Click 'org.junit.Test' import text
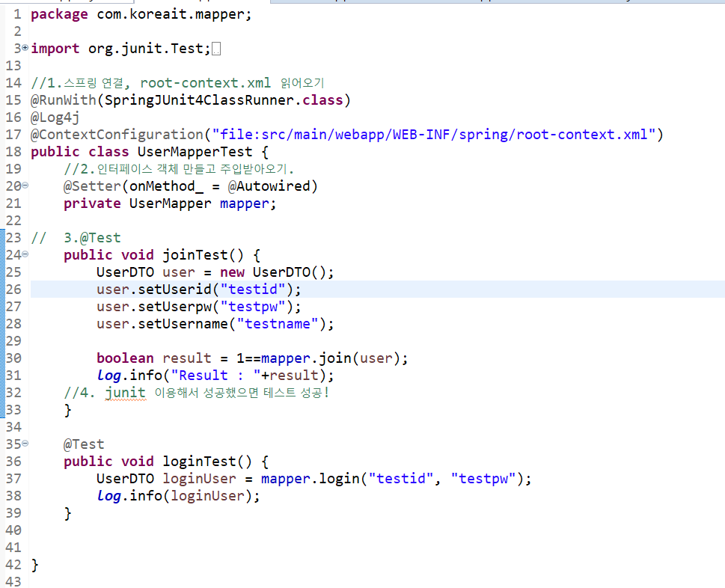Screen dimensions: 725x588 tap(146, 49)
